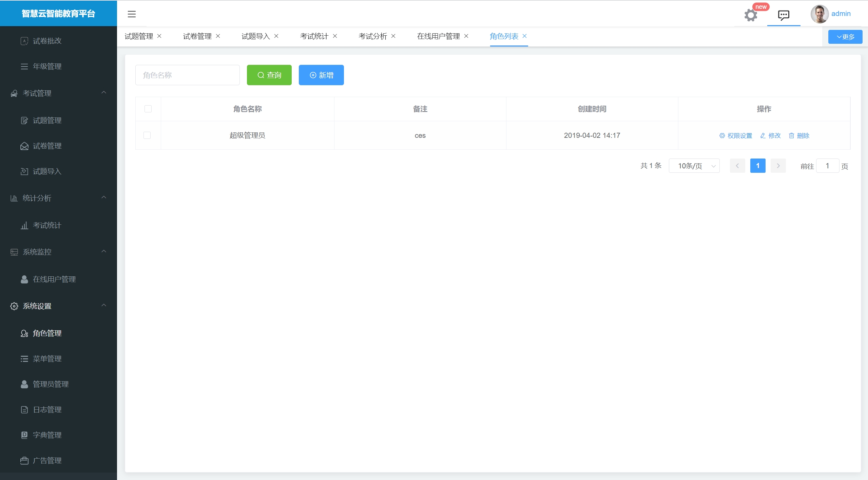This screenshot has width=868, height=480.
Task: Switch to the 试卷管理 tab
Action: coord(197,36)
